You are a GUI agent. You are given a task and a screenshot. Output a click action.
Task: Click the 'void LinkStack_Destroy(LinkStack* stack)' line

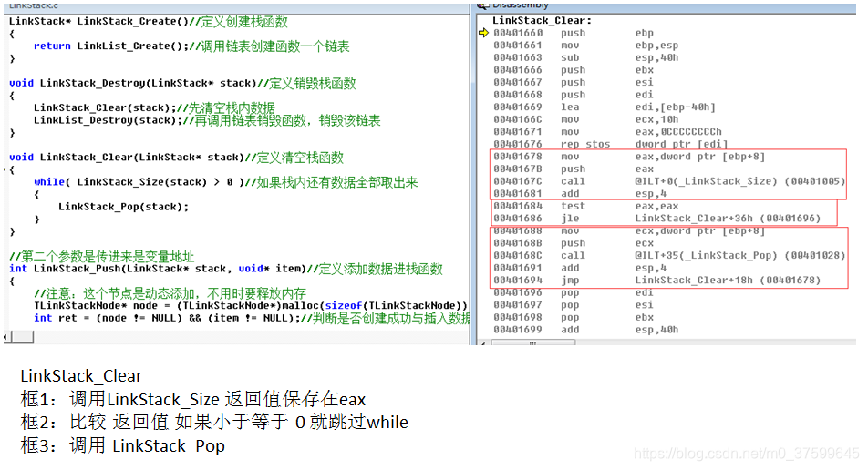182,83
